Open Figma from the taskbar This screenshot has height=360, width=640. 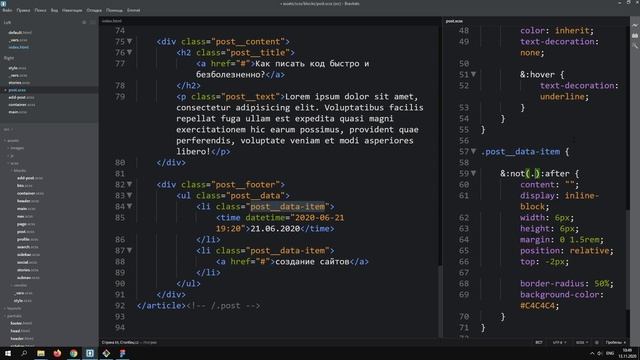point(122,353)
